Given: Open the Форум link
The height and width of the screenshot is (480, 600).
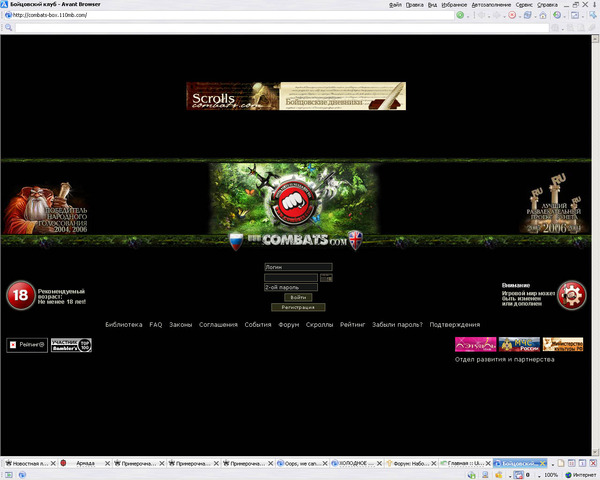Looking at the screenshot, I should pos(289,325).
